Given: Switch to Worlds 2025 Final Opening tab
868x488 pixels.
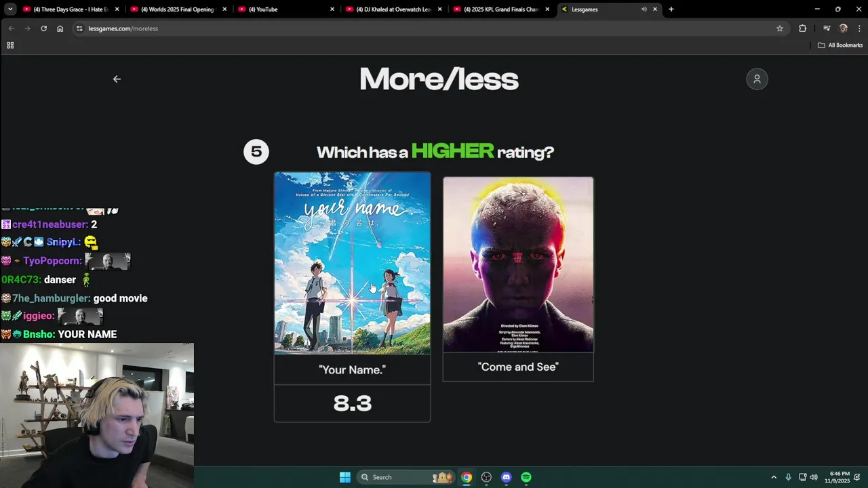Looking at the screenshot, I should [x=178, y=9].
